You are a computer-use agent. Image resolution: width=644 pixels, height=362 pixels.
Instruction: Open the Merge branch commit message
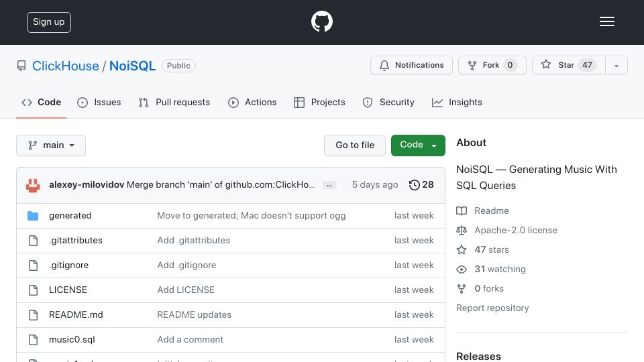click(221, 185)
